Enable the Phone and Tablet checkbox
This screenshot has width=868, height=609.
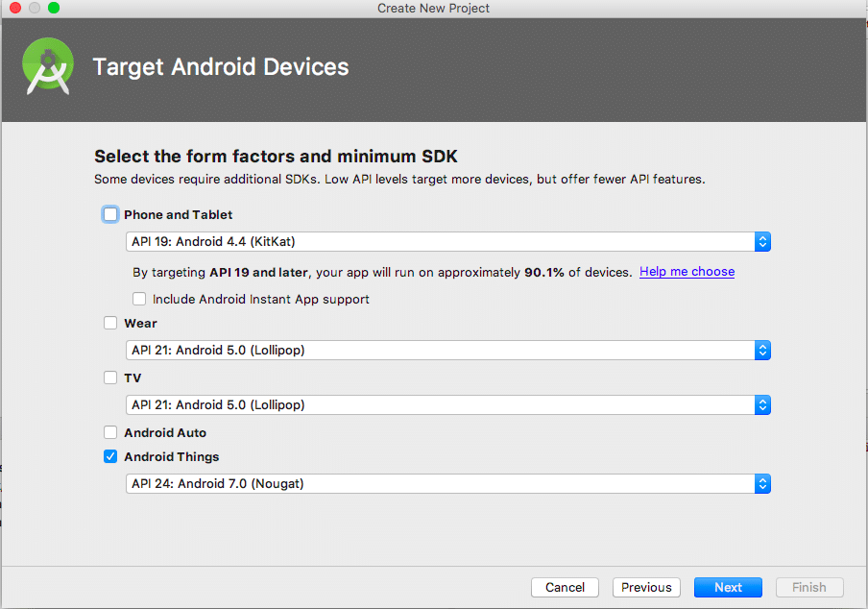tap(110, 215)
